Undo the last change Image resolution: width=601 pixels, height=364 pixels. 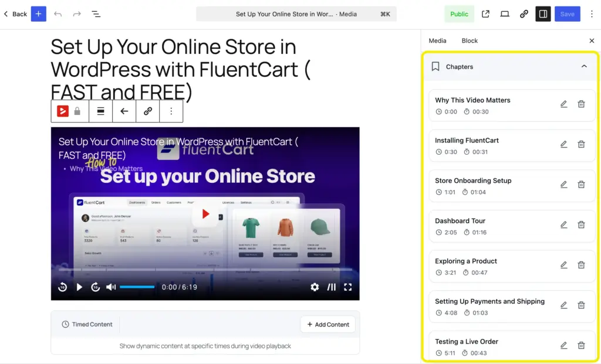click(x=58, y=14)
